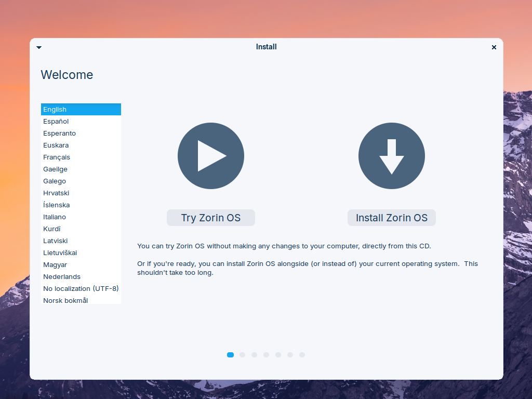
Task: Pick Galego from the languages
Action: tap(81, 181)
